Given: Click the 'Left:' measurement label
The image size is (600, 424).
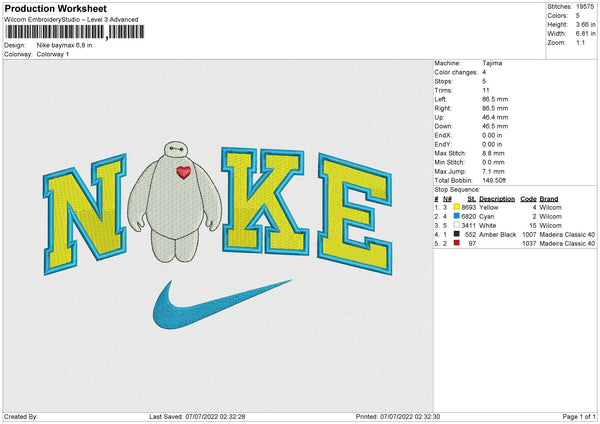Looking at the screenshot, I should [440, 99].
